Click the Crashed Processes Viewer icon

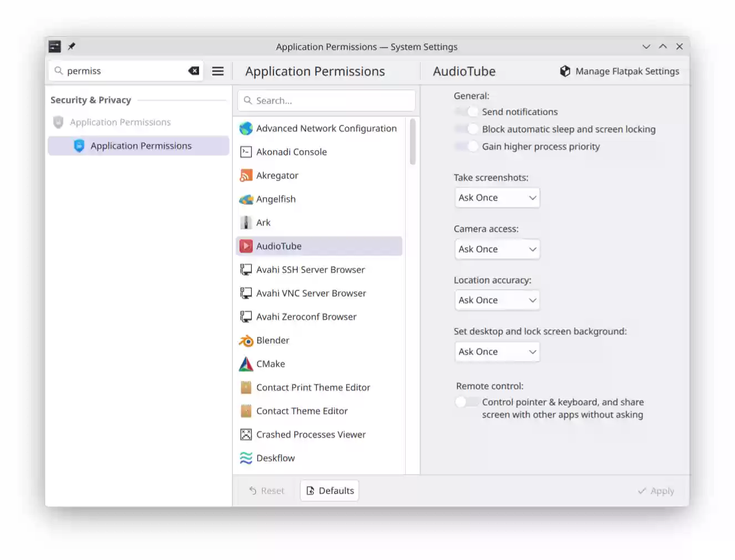246,434
